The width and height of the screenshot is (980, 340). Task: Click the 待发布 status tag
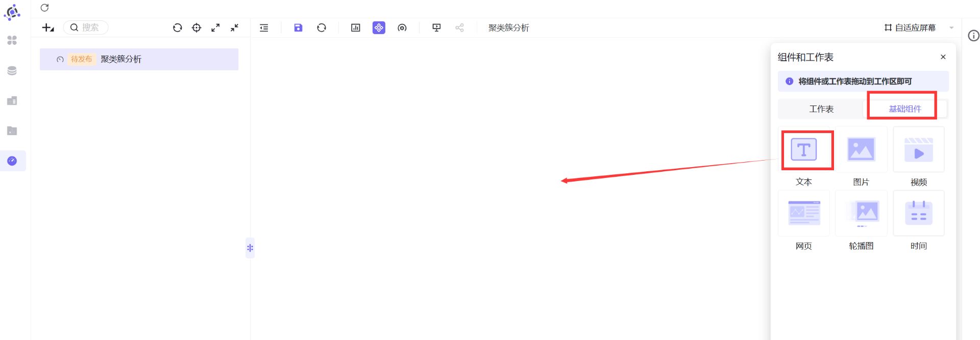coord(82,59)
